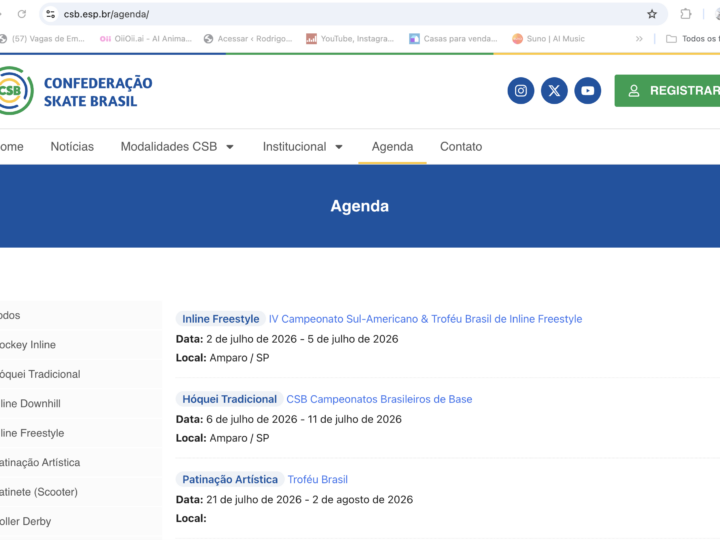The height and width of the screenshot is (540, 720).
Task: Open the browser extensions puzzle icon
Action: 686,14
